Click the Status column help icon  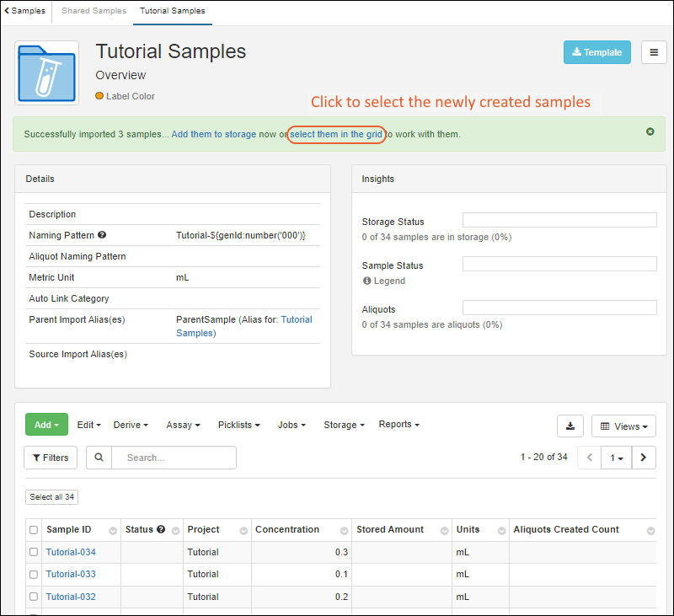(161, 530)
